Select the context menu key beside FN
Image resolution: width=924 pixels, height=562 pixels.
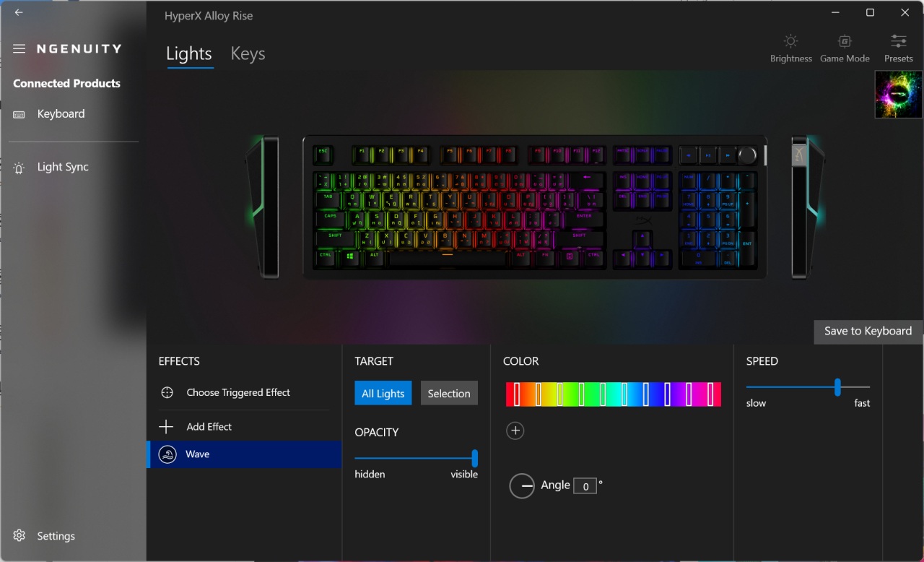(x=570, y=258)
